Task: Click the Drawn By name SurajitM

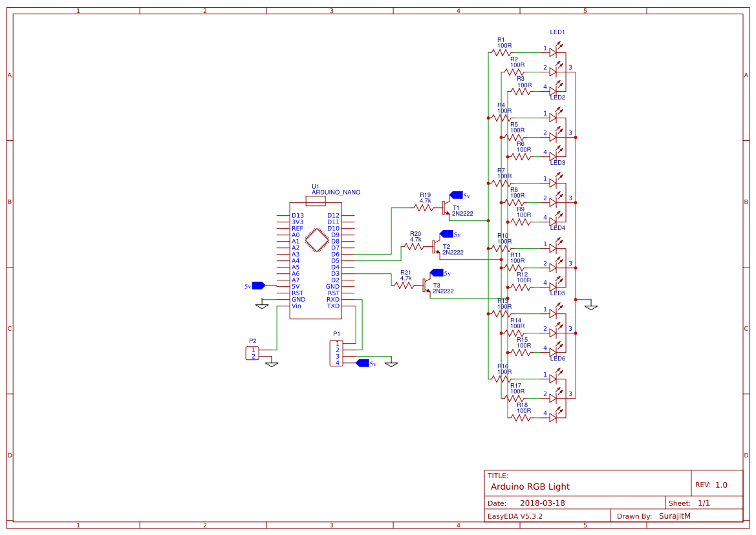Action: (675, 516)
